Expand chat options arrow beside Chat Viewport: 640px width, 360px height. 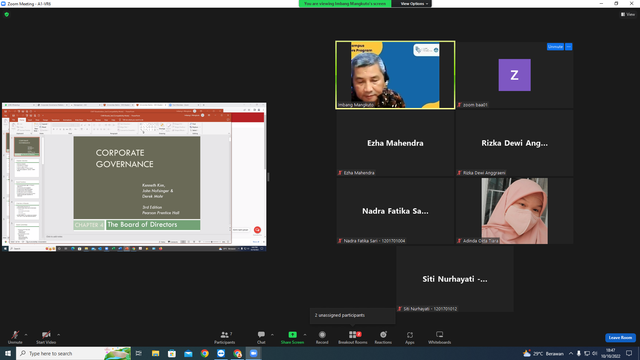(272, 335)
